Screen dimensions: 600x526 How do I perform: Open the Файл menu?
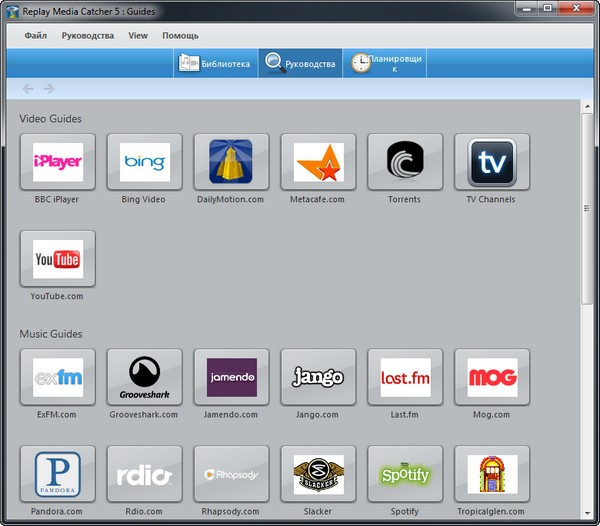pyautogui.click(x=35, y=35)
